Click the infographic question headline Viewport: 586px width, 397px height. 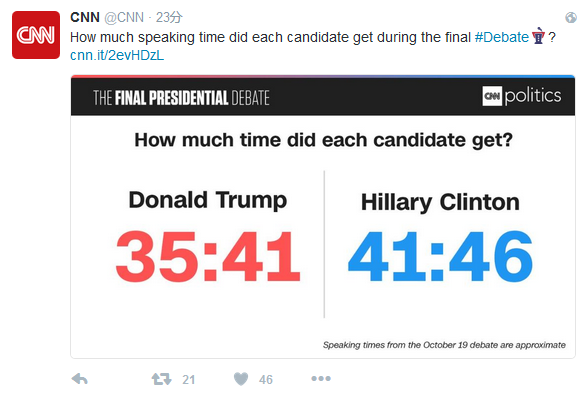click(x=323, y=141)
